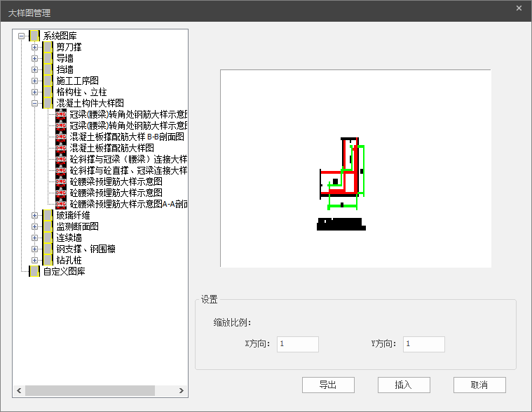532x412 pixels.
Task: Close the 大样图管理 dialog
Action: click(519, 8)
